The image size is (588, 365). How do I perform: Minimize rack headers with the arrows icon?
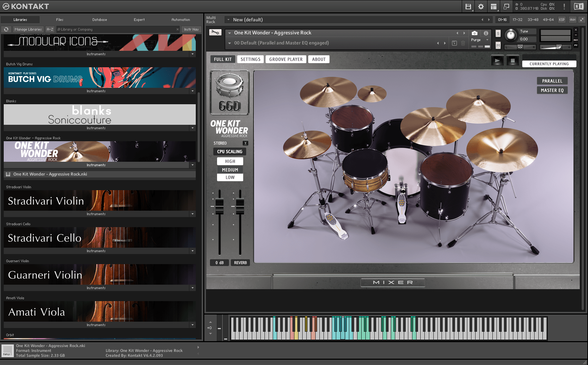(x=582, y=19)
